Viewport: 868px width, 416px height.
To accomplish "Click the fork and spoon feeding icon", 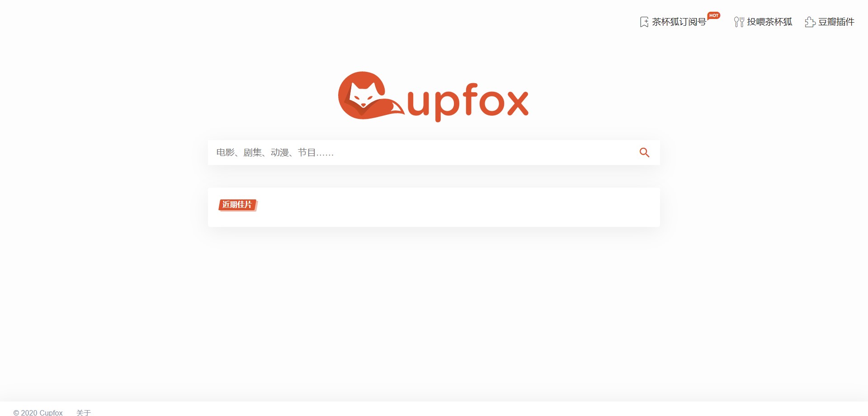I will [x=739, y=22].
